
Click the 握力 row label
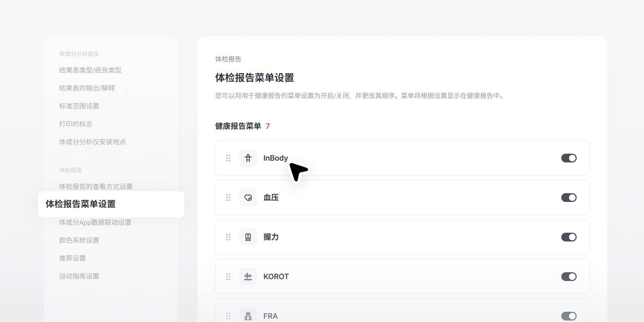[271, 237]
